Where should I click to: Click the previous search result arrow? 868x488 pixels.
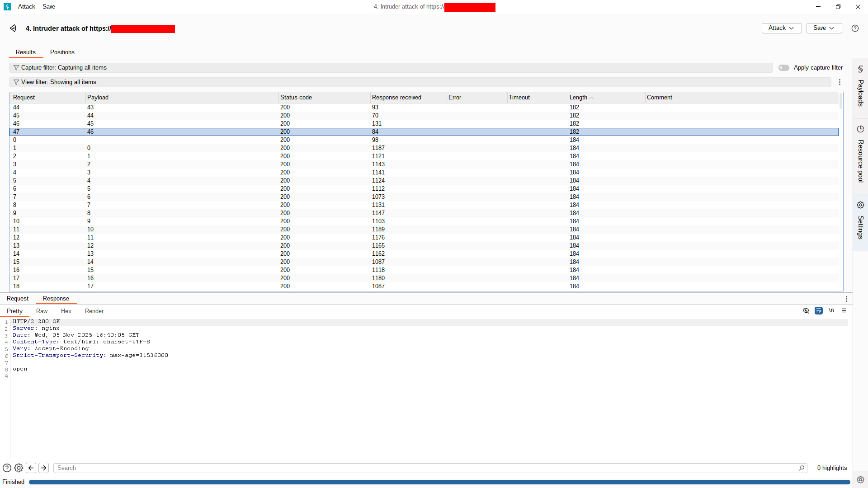(x=31, y=468)
